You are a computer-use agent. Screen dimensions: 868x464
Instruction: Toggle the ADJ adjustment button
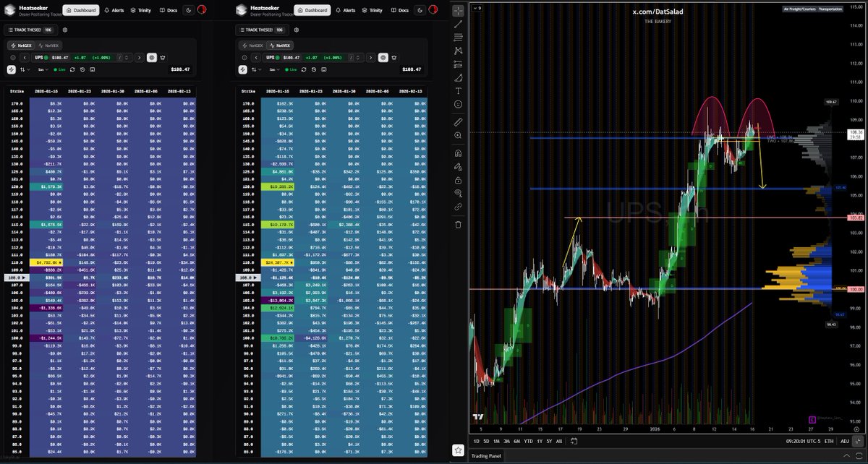(846, 442)
